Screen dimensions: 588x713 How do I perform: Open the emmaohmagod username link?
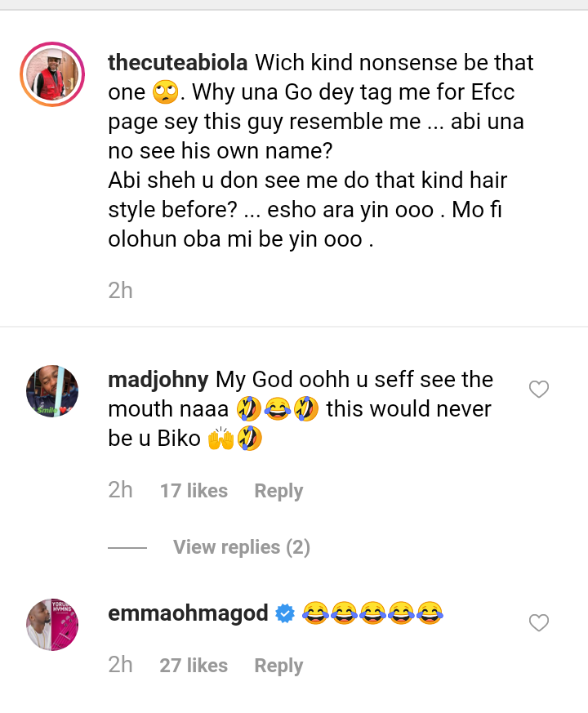pos(189,613)
